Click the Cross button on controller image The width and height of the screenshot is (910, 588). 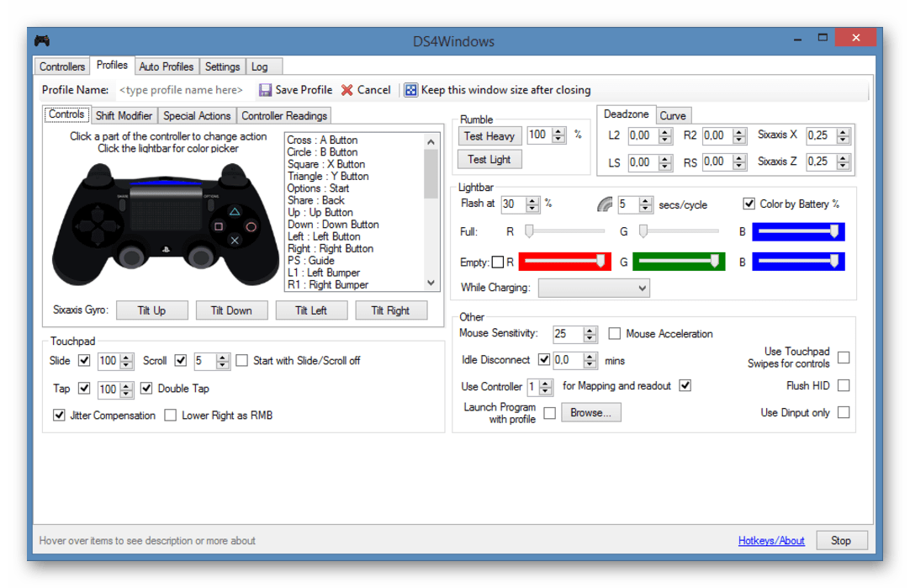coord(235,241)
